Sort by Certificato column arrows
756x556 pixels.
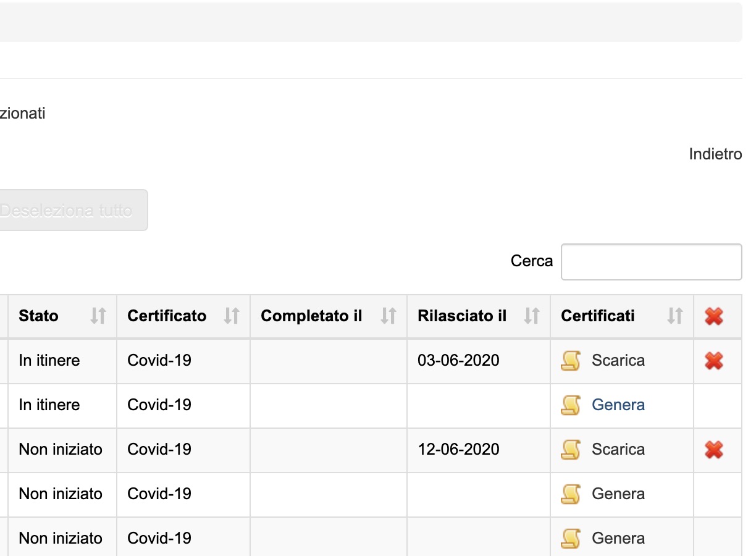(232, 316)
